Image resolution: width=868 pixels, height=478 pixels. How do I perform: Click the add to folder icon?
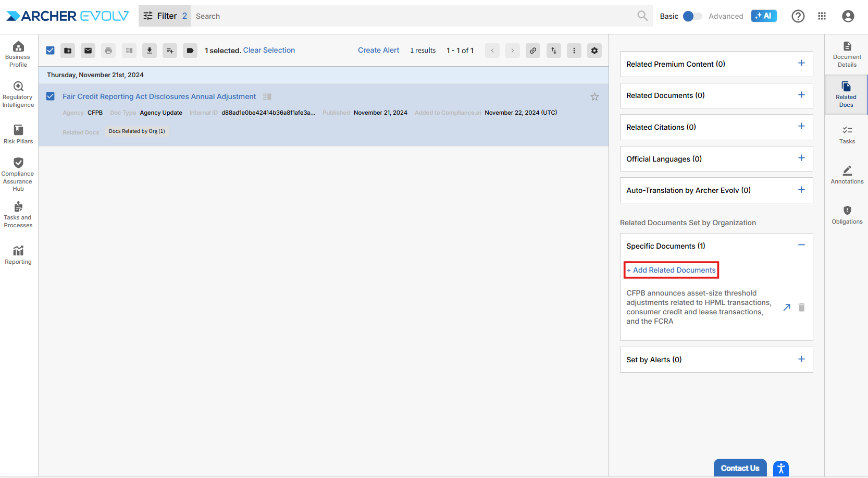tap(68, 51)
